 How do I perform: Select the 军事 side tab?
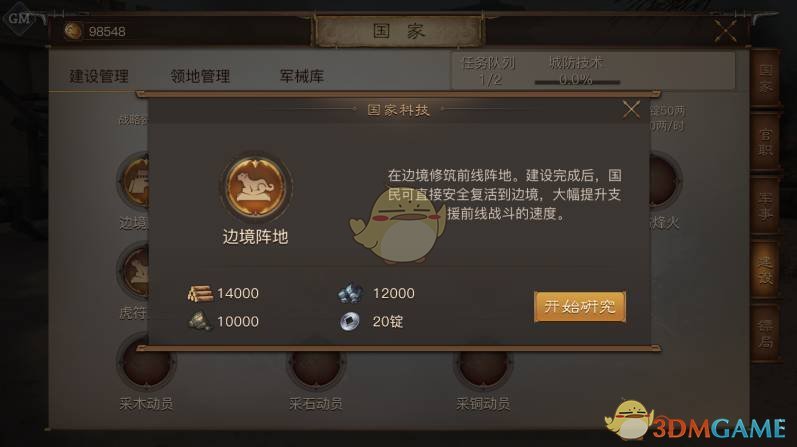click(765, 206)
